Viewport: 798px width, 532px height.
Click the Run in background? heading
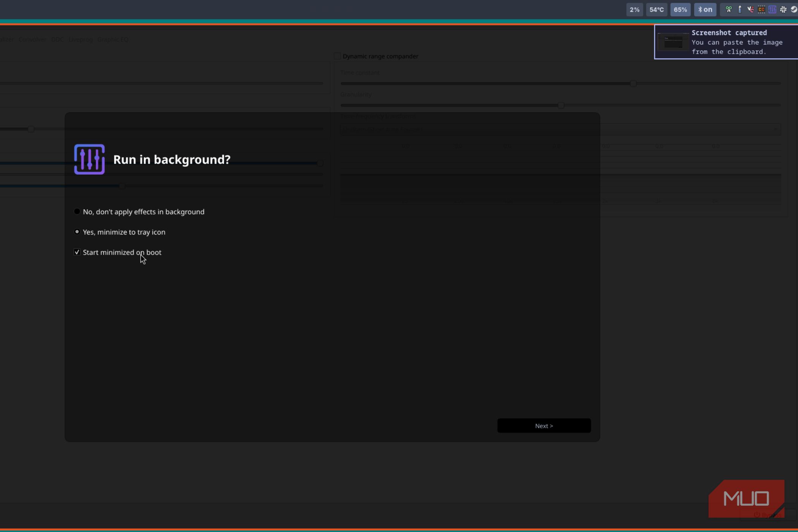pyautogui.click(x=172, y=160)
